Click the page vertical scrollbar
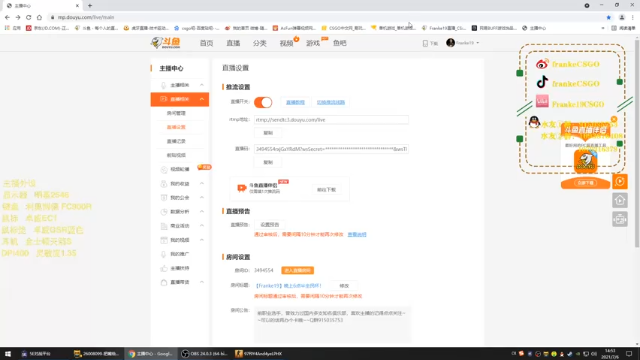Image resolution: width=640 pixels, height=360 pixels. tap(637, 143)
